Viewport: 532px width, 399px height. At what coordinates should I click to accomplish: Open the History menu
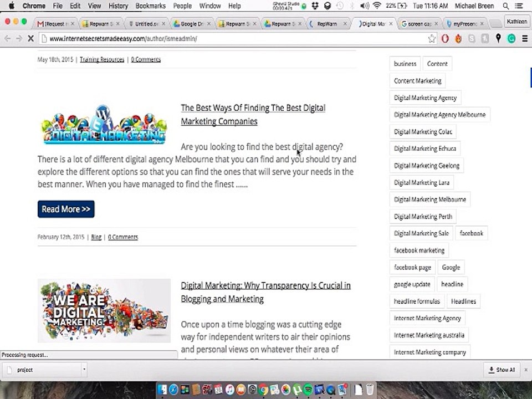coord(118,6)
